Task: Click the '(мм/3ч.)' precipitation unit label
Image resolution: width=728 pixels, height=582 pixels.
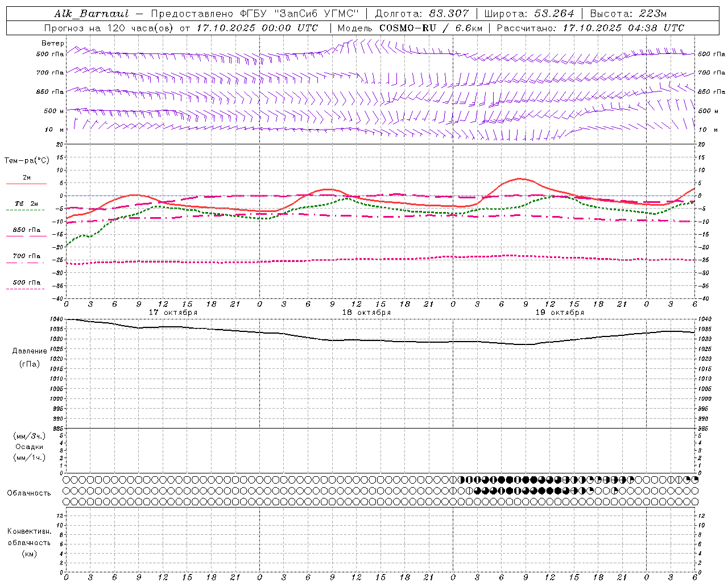Action: point(30,436)
